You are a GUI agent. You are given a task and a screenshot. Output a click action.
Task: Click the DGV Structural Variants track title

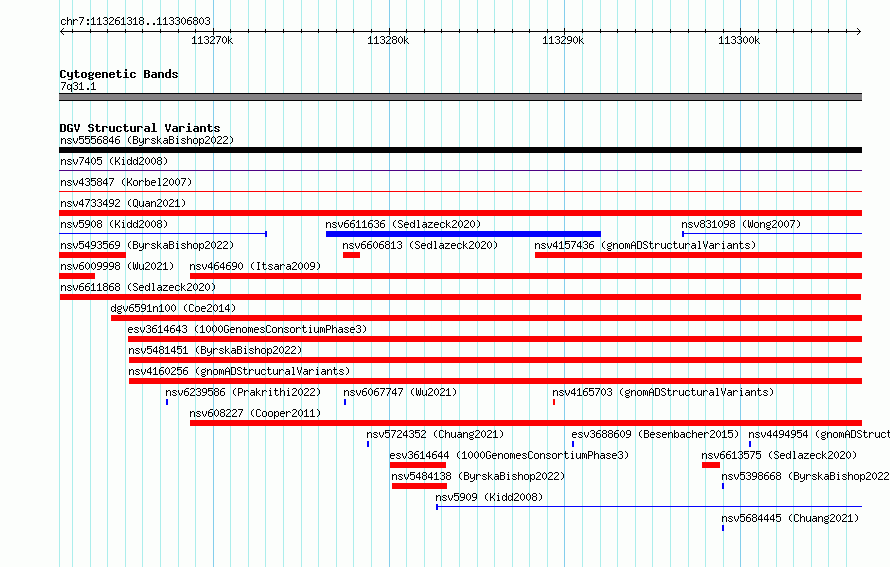coord(140,128)
